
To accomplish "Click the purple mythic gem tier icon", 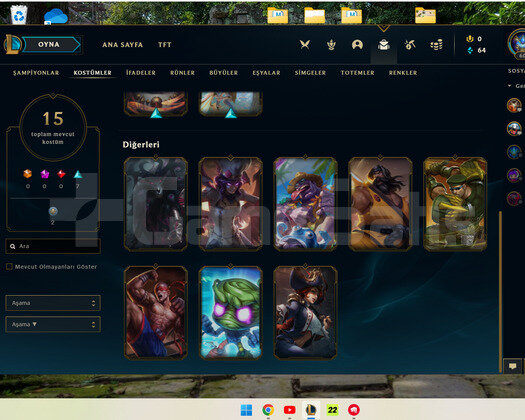I will (x=45, y=174).
